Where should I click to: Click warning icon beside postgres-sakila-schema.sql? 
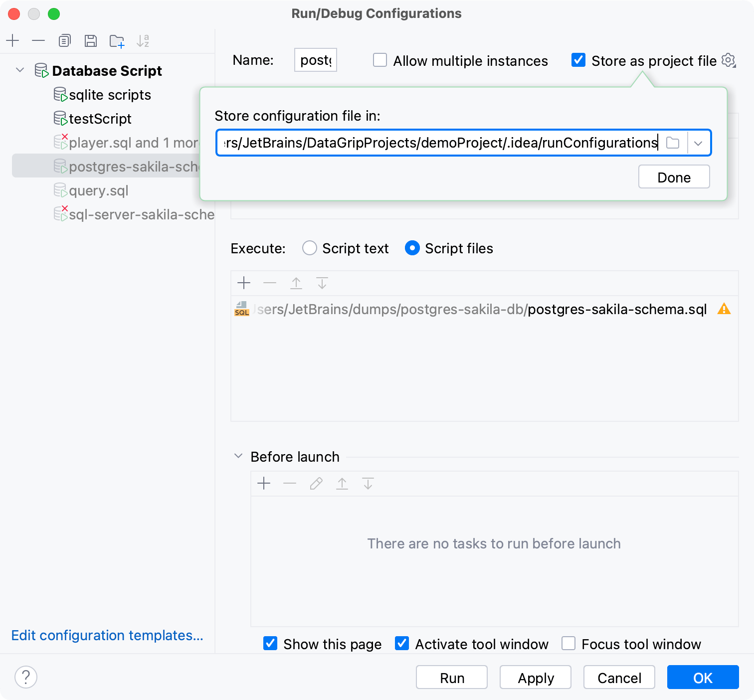pyautogui.click(x=725, y=309)
